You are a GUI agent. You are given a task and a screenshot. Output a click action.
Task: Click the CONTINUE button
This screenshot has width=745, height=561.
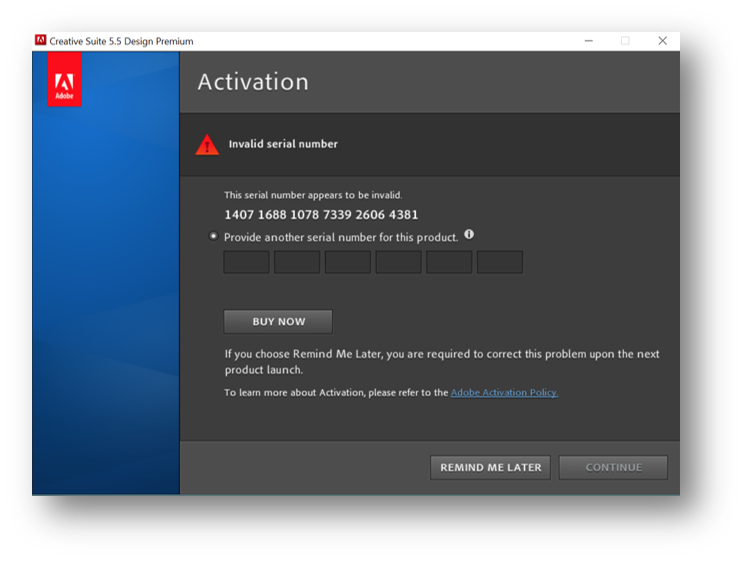pyautogui.click(x=613, y=467)
